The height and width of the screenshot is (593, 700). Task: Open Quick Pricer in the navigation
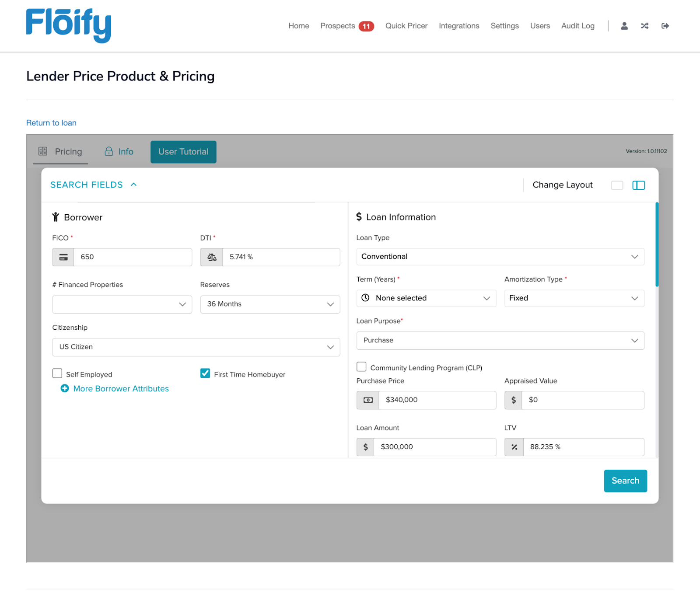[x=406, y=26]
